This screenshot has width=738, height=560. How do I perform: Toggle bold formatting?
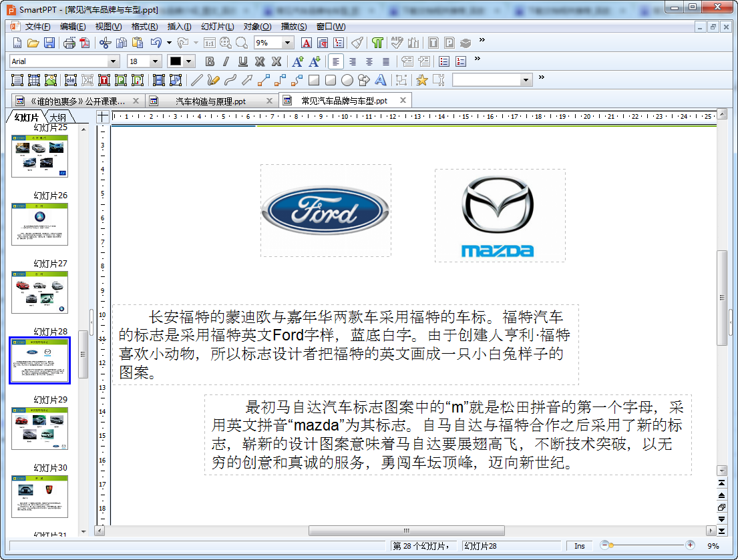(x=210, y=61)
